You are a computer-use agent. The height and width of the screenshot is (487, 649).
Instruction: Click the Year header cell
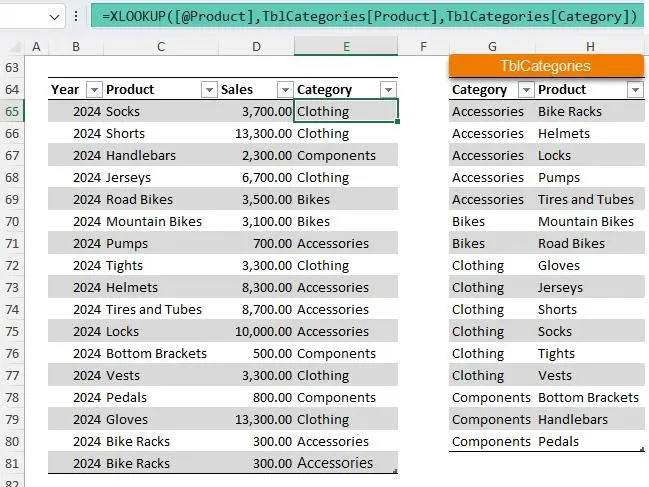76,89
